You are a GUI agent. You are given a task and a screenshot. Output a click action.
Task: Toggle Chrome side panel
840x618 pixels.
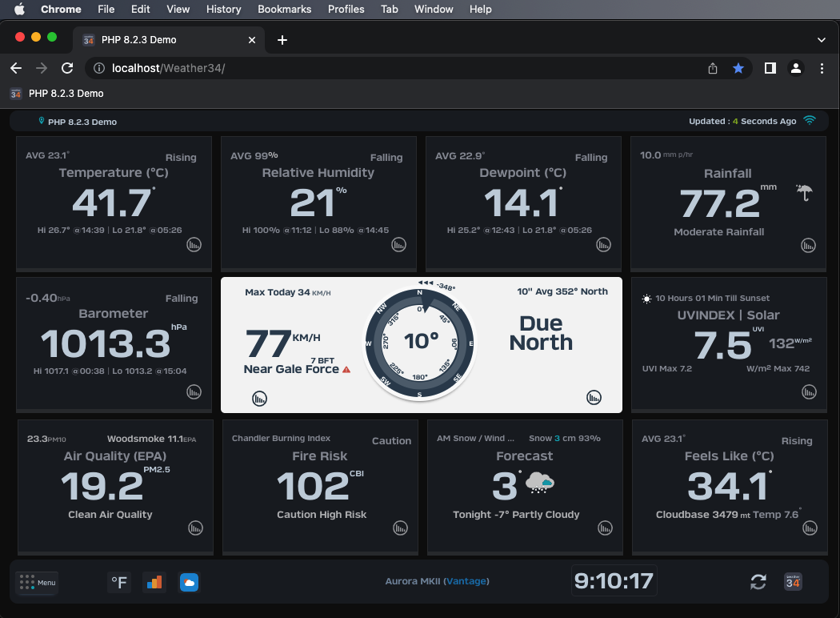(x=770, y=68)
